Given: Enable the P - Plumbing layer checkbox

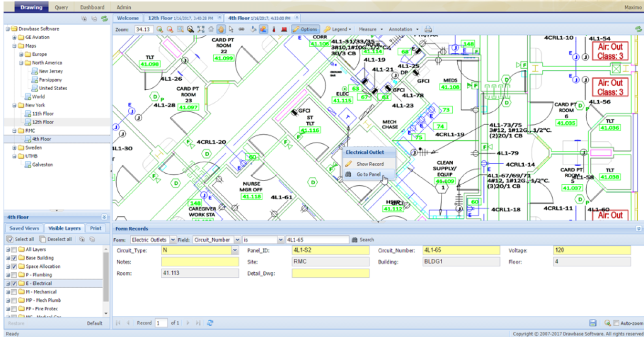Looking at the screenshot, I should coord(15,275).
